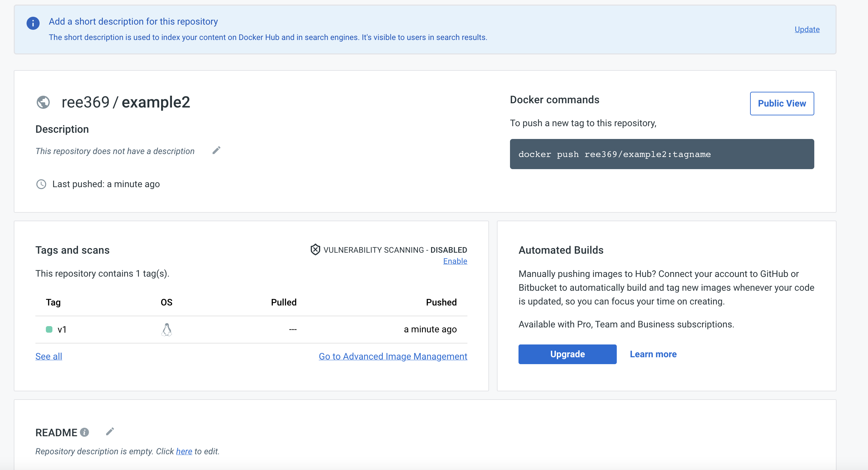The image size is (868, 470).
Task: Open the Public View button
Action: pyautogui.click(x=782, y=104)
